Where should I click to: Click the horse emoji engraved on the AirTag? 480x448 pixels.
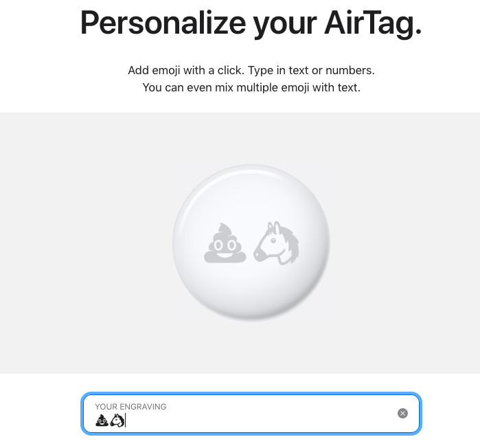click(277, 243)
